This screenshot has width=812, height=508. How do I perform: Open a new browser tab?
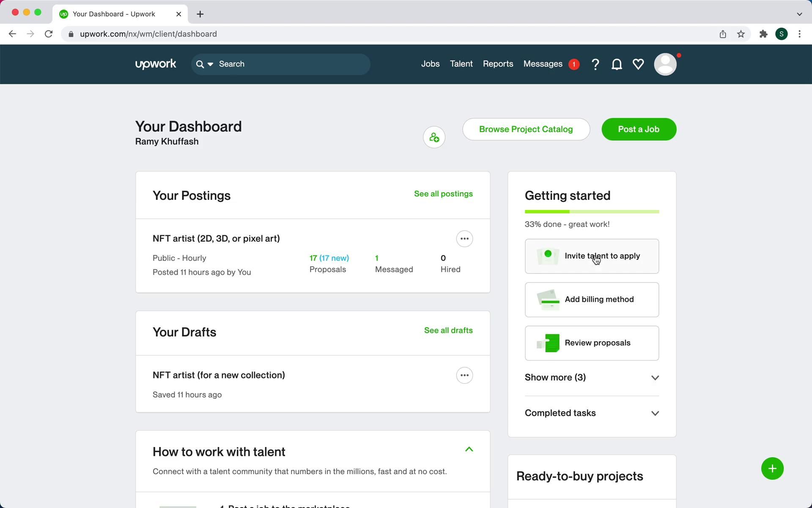point(200,14)
